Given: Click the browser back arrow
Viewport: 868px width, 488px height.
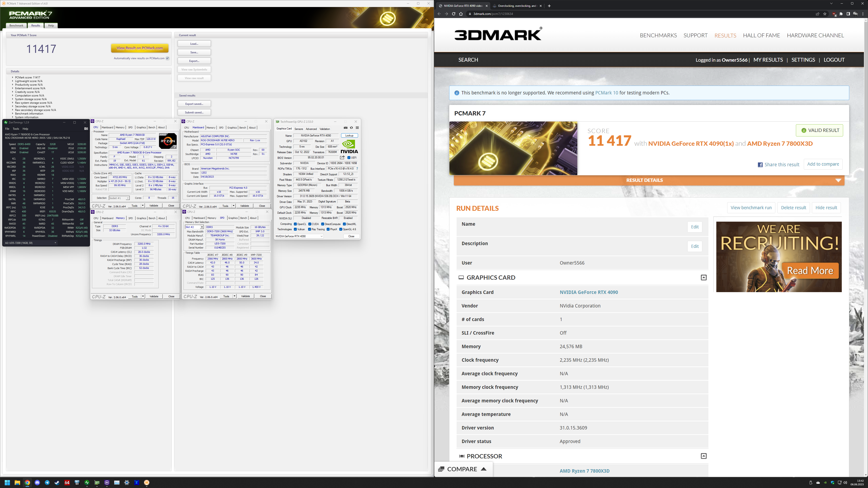Looking at the screenshot, I should [x=439, y=14].
